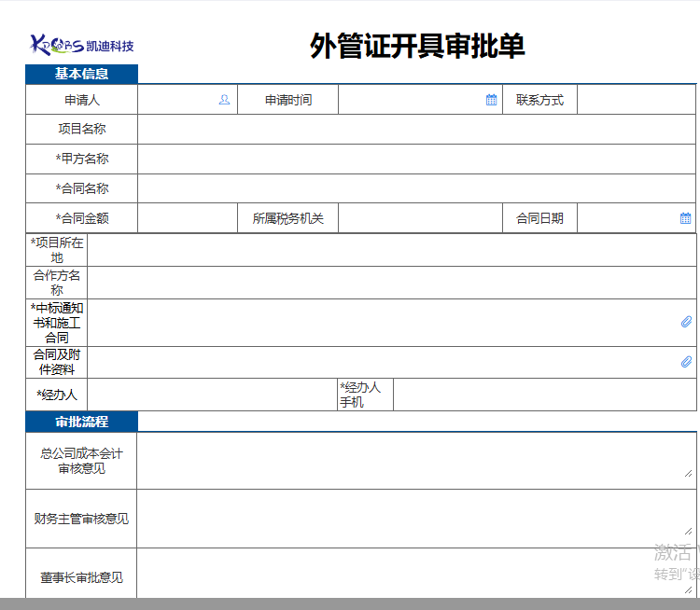Click the 申请时间 label

[288, 100]
